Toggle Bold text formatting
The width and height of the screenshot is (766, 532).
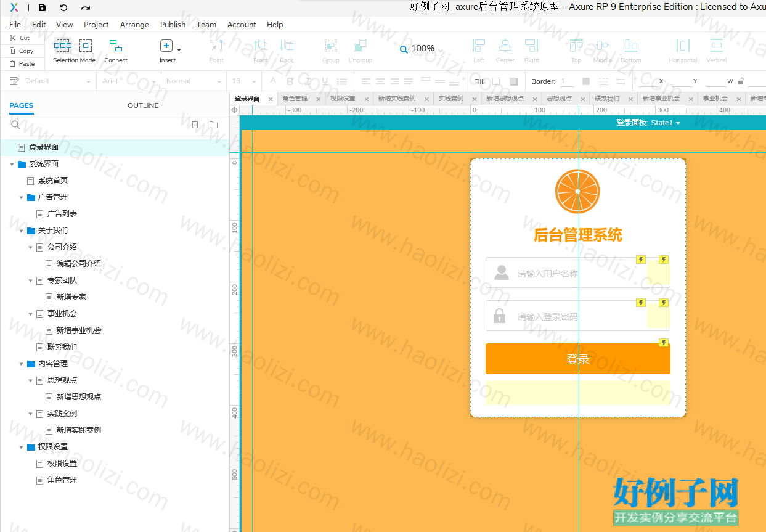pyautogui.click(x=290, y=81)
